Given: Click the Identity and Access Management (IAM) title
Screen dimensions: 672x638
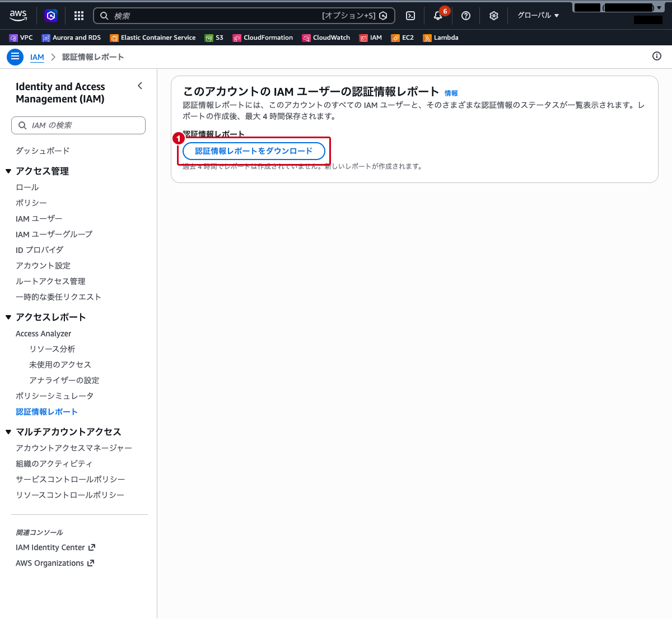Looking at the screenshot, I should [x=60, y=92].
